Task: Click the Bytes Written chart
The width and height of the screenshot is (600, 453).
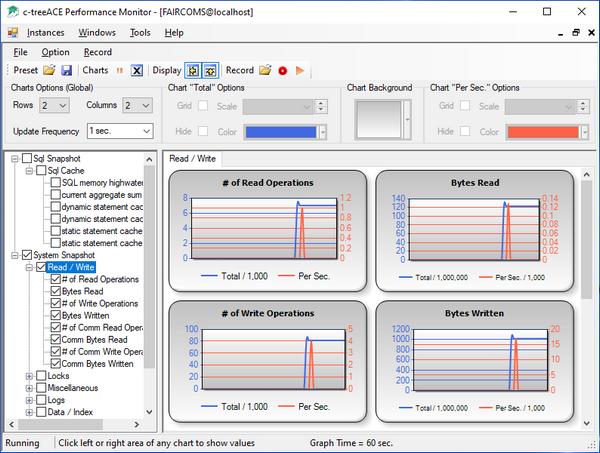Action: coord(474,362)
